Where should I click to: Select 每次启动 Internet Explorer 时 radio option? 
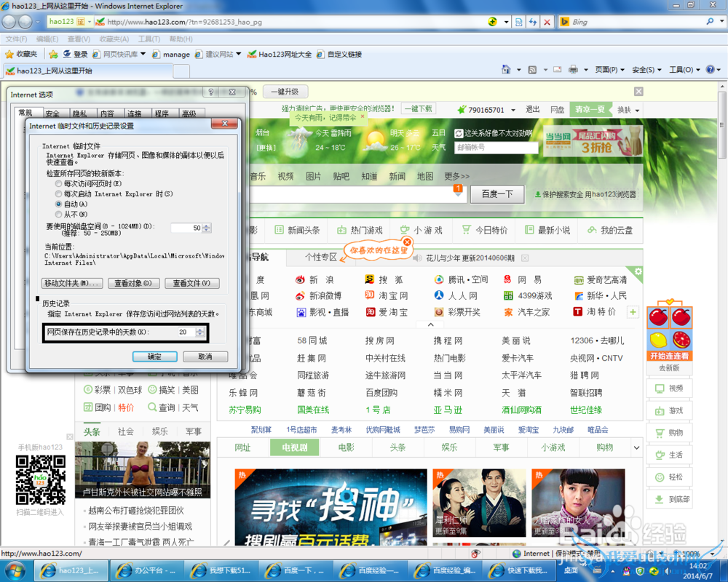[58, 194]
